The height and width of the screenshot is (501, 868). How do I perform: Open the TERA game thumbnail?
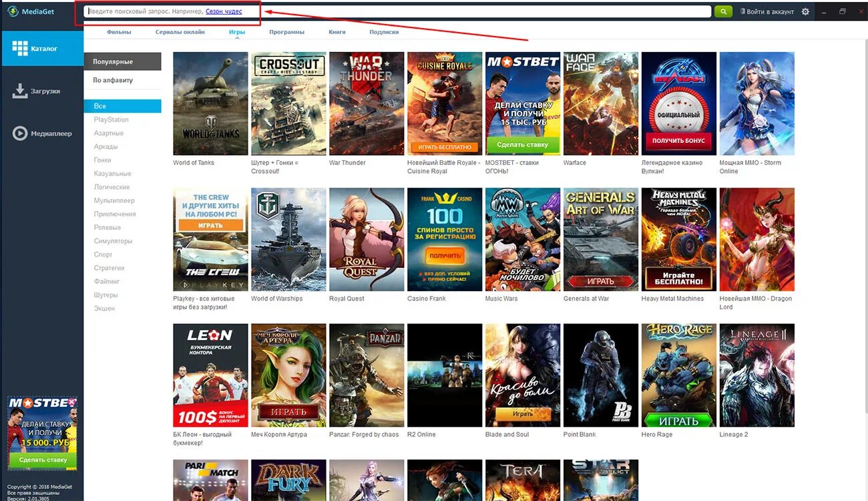[523, 480]
